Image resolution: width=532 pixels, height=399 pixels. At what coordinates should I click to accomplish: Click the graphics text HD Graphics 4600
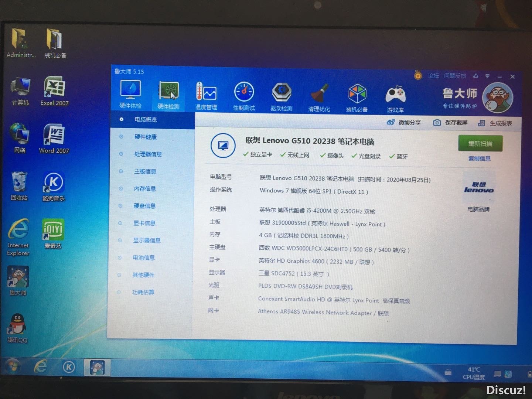tap(316, 262)
